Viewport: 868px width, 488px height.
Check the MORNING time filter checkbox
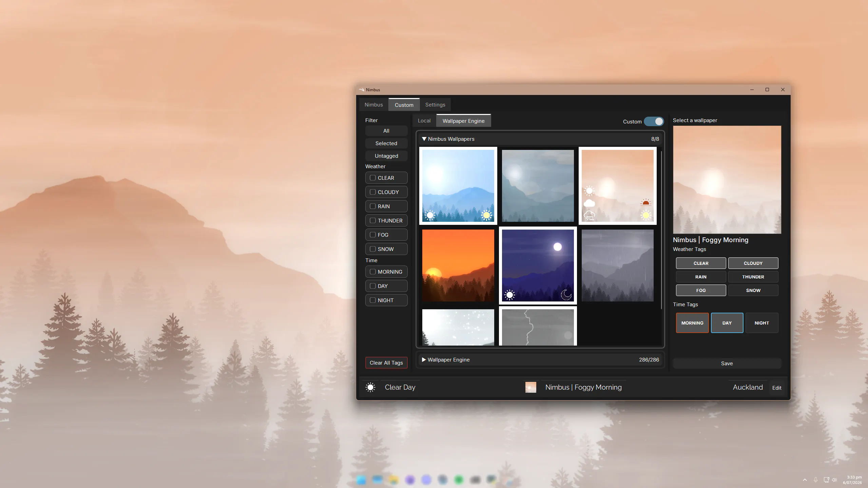click(x=373, y=272)
